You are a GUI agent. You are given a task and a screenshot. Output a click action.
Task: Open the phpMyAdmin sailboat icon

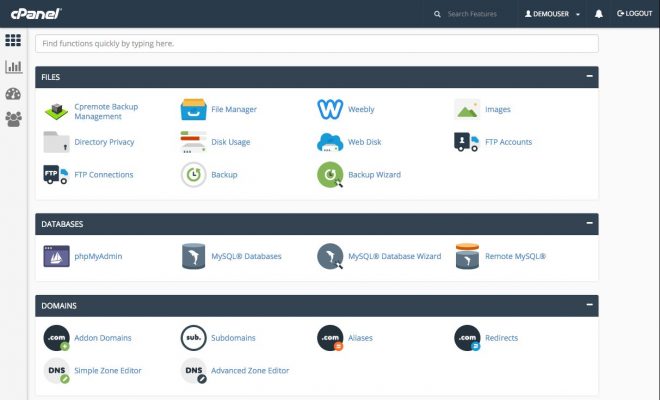56,256
